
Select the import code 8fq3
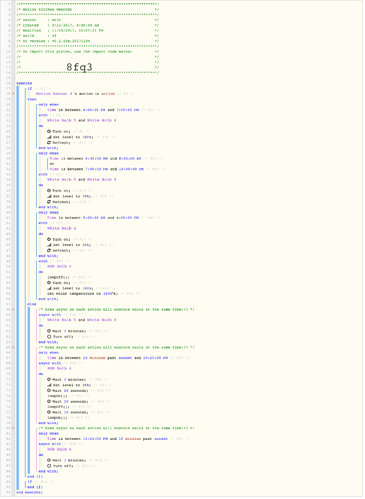79,67
